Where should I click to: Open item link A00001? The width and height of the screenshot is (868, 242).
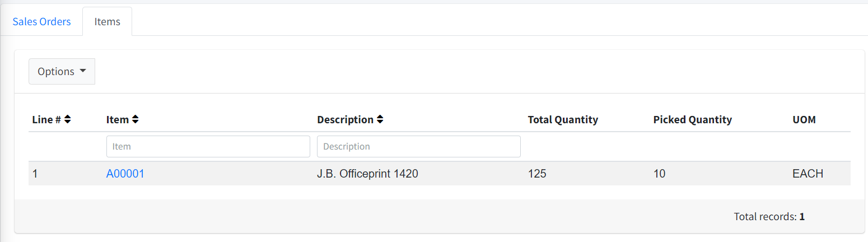pyautogui.click(x=125, y=174)
